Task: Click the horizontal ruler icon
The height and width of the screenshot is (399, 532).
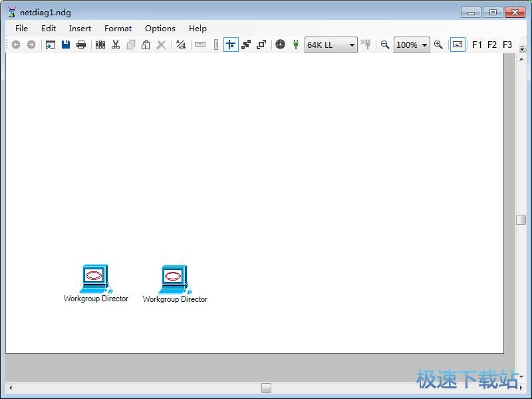Action: [x=200, y=44]
